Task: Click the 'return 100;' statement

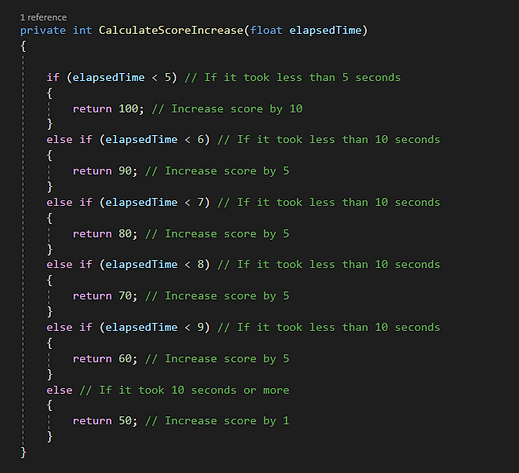Action: 108,109
